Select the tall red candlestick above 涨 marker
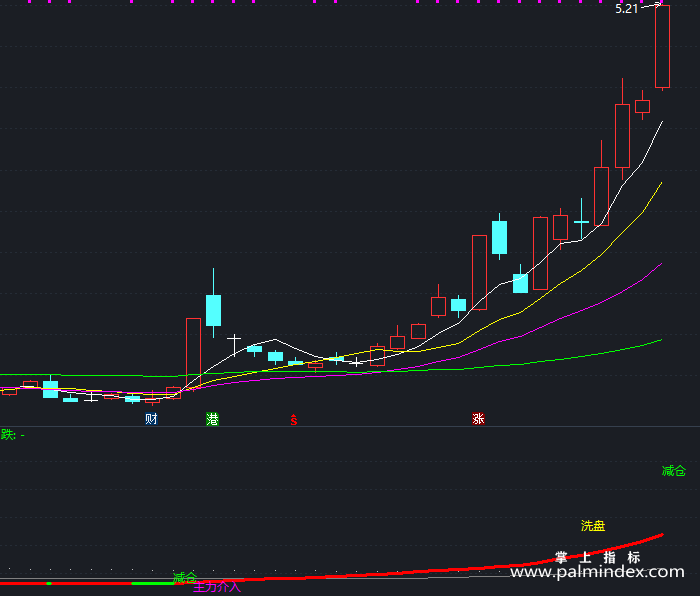The width and height of the screenshot is (700, 596). coord(479,272)
